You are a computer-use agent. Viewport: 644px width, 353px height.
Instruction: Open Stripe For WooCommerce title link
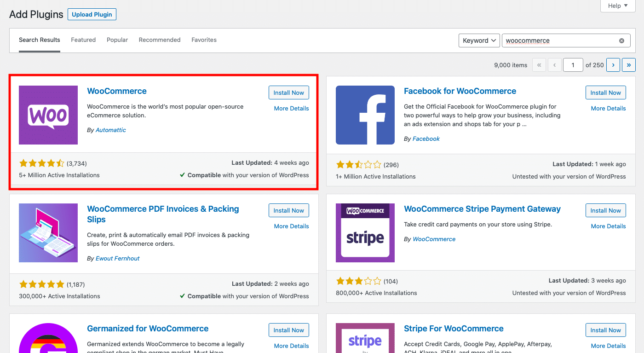coord(454,329)
